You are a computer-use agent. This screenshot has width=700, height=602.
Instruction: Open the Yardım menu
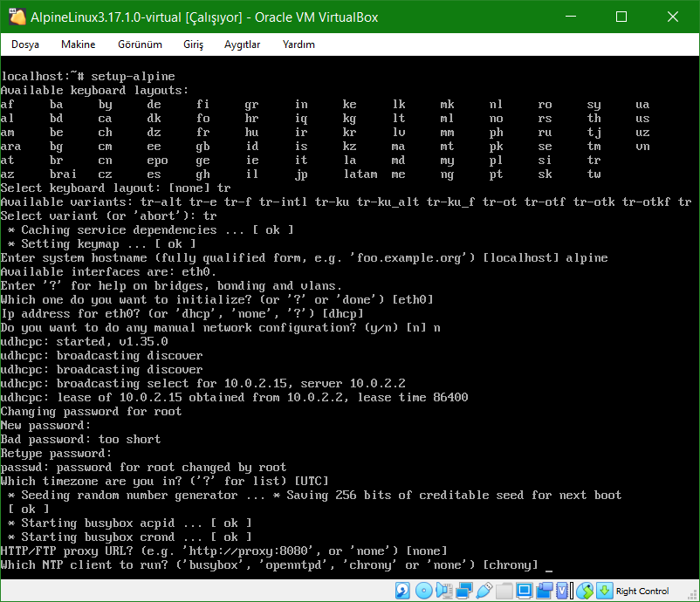[299, 44]
